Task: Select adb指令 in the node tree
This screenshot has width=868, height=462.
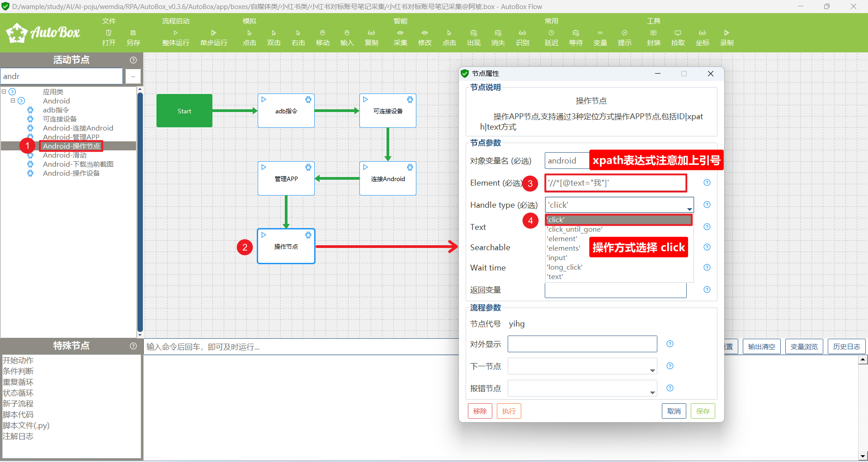Action: pos(56,110)
